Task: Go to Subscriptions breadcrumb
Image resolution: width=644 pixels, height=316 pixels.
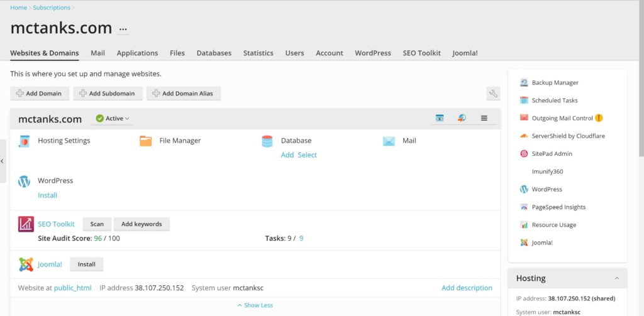Action: pos(52,8)
